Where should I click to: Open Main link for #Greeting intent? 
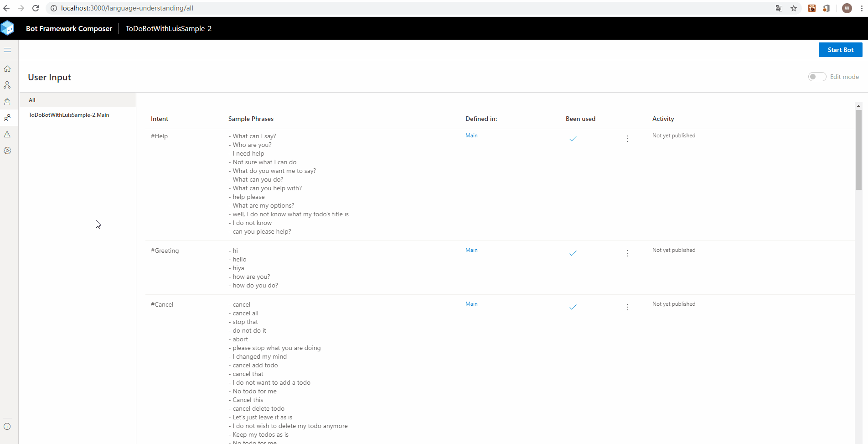tap(471, 250)
